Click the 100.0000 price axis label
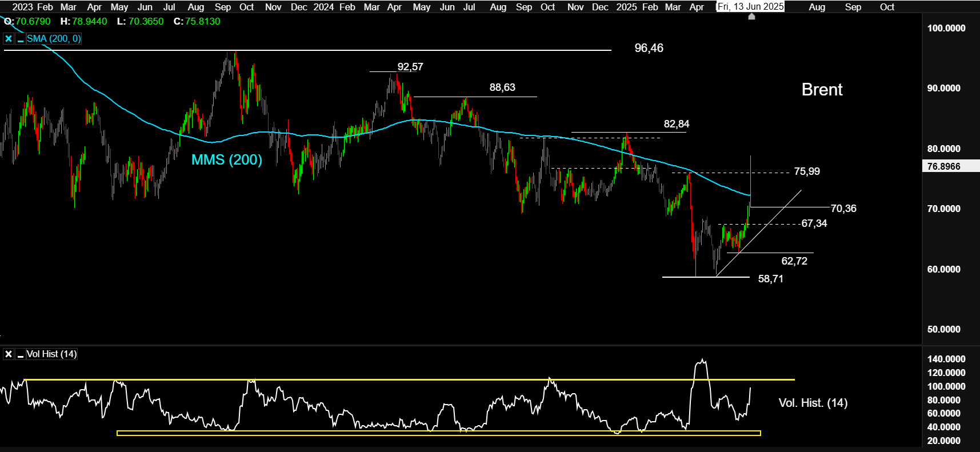Screen dimensions: 980x452 coord(946,28)
